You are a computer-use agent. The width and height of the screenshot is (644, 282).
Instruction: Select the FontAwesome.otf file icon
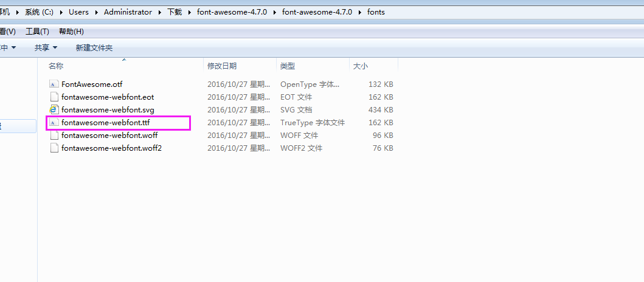54,84
